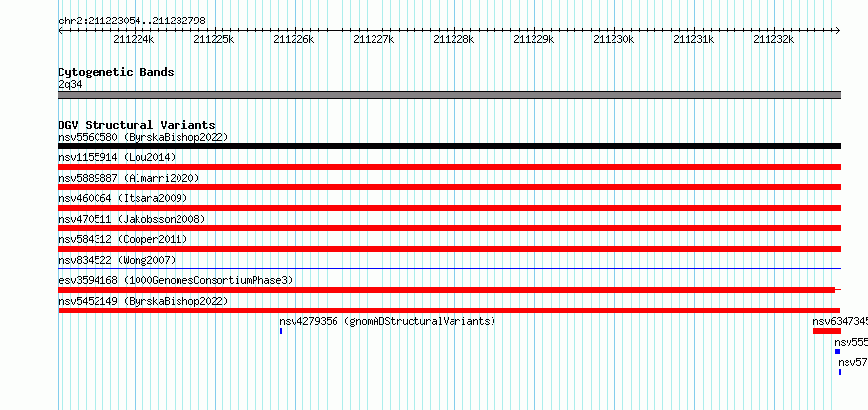Select the red nsv470511 variant bar

coord(449,228)
